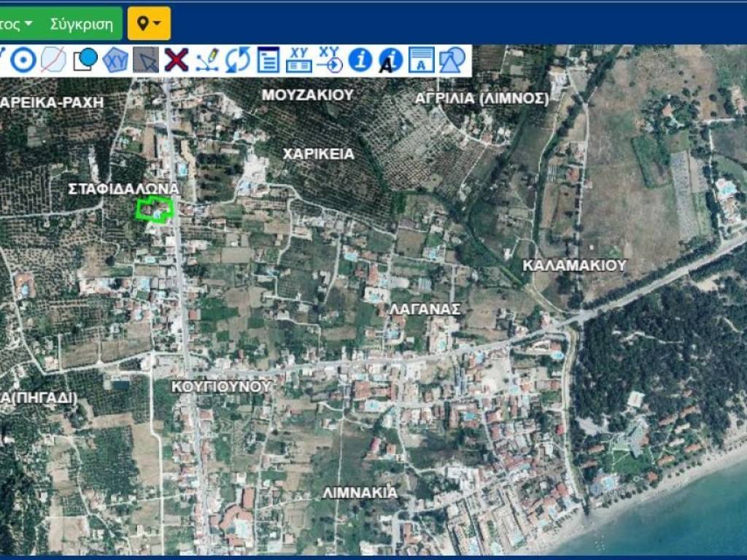Open the yellow location pin dropdown
This screenshot has height=560, width=747.
coord(149,24)
